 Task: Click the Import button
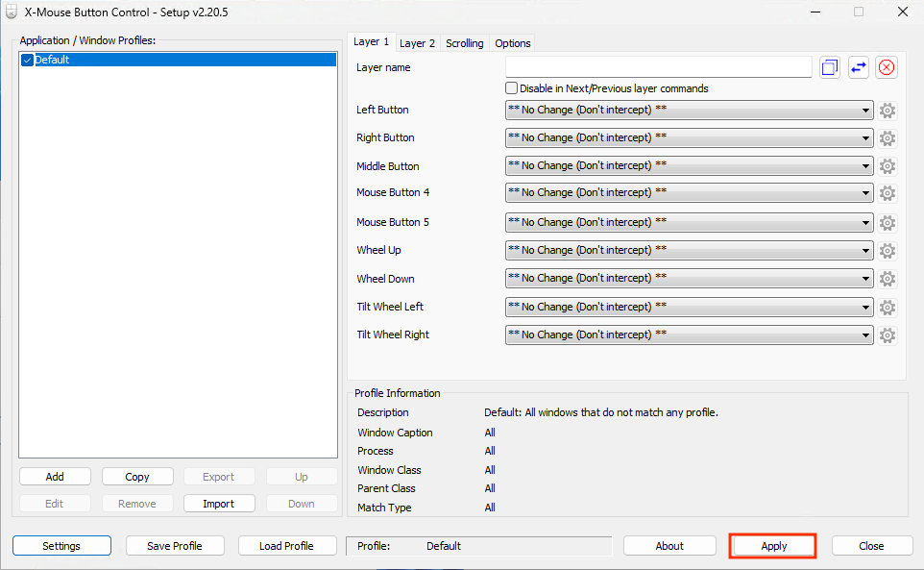(x=219, y=504)
